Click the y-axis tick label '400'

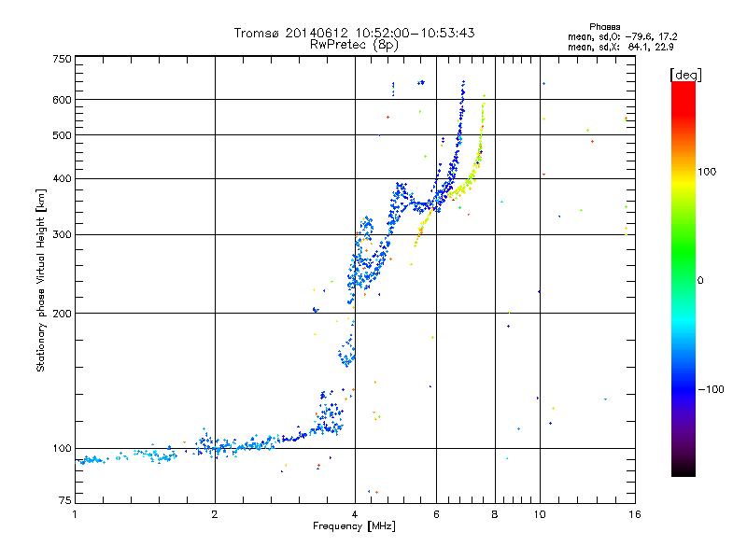pyautogui.click(x=62, y=178)
